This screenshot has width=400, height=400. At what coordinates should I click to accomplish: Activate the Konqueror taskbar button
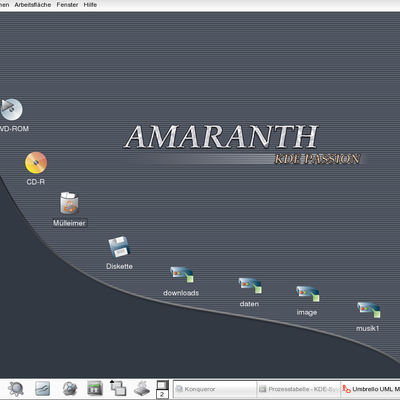[215, 389]
